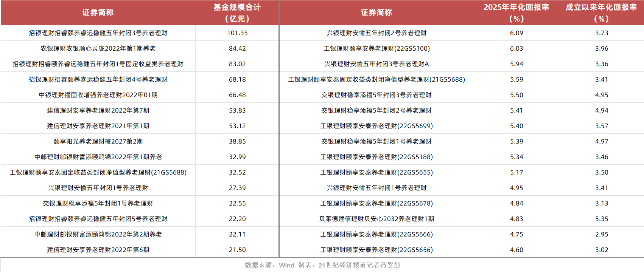Click the 21.50 fund size value
Screen dimensions: 644x272
tap(237, 250)
